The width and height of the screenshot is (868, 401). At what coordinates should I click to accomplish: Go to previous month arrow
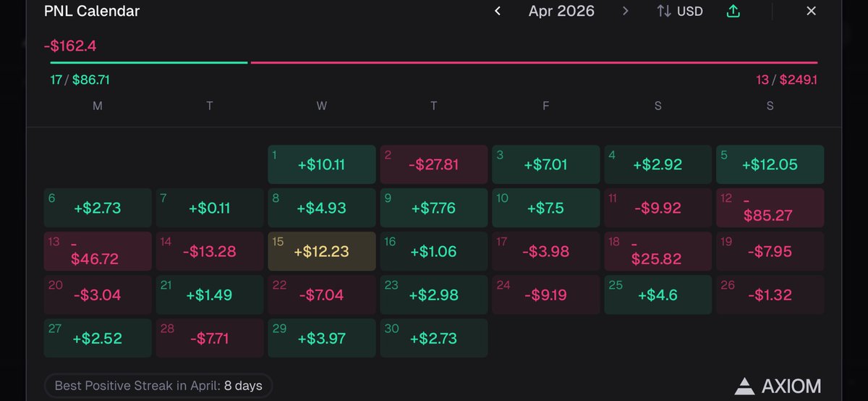[x=498, y=12]
